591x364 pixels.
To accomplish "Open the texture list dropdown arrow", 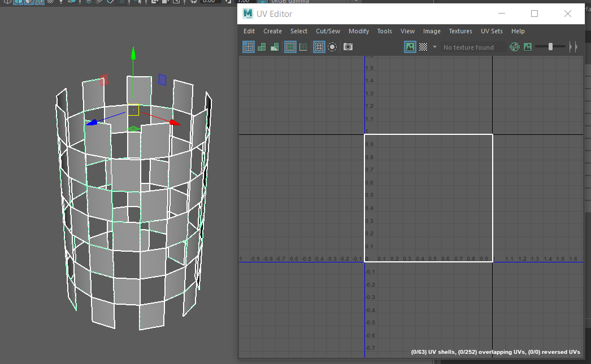I will point(434,47).
